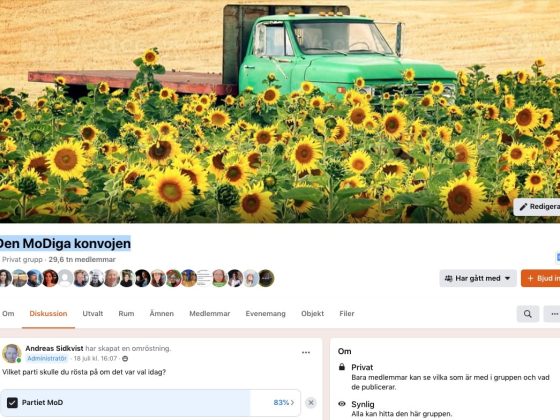Screen dimensions: 560x420
Task: Click the lock icon next to Privat
Action: tap(342, 367)
